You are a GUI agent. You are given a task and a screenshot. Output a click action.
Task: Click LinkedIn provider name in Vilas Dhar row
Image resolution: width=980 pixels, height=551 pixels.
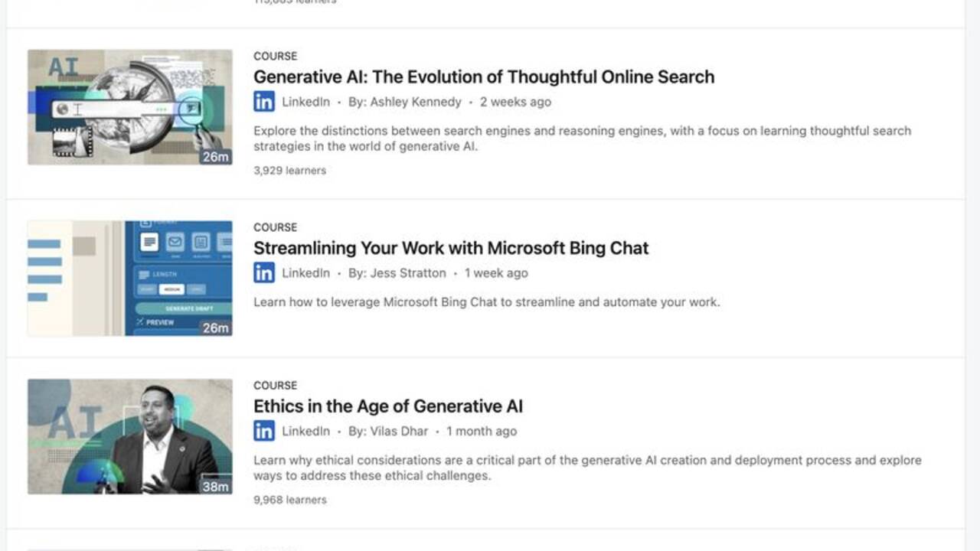pyautogui.click(x=306, y=431)
